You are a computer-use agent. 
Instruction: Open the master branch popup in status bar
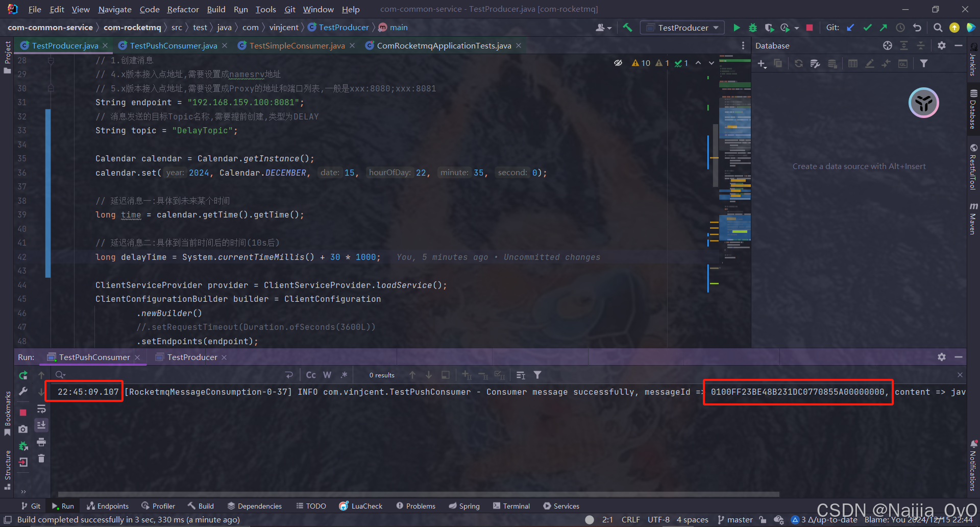[x=735, y=520]
